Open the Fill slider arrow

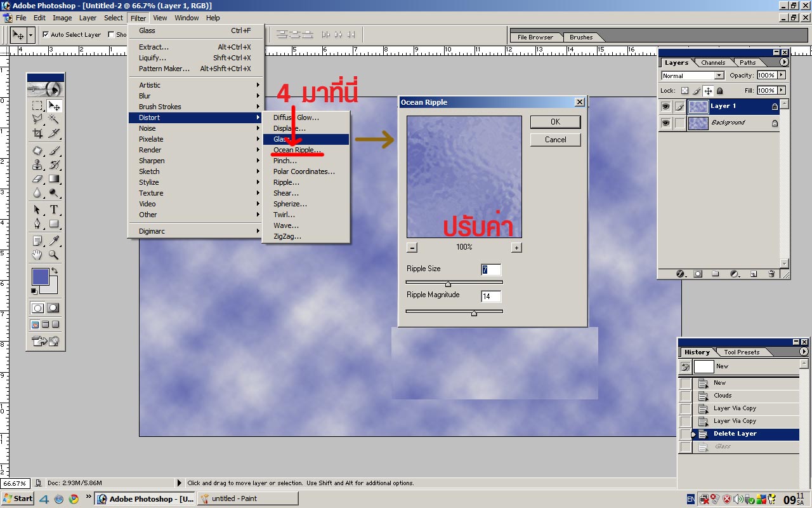tap(782, 90)
